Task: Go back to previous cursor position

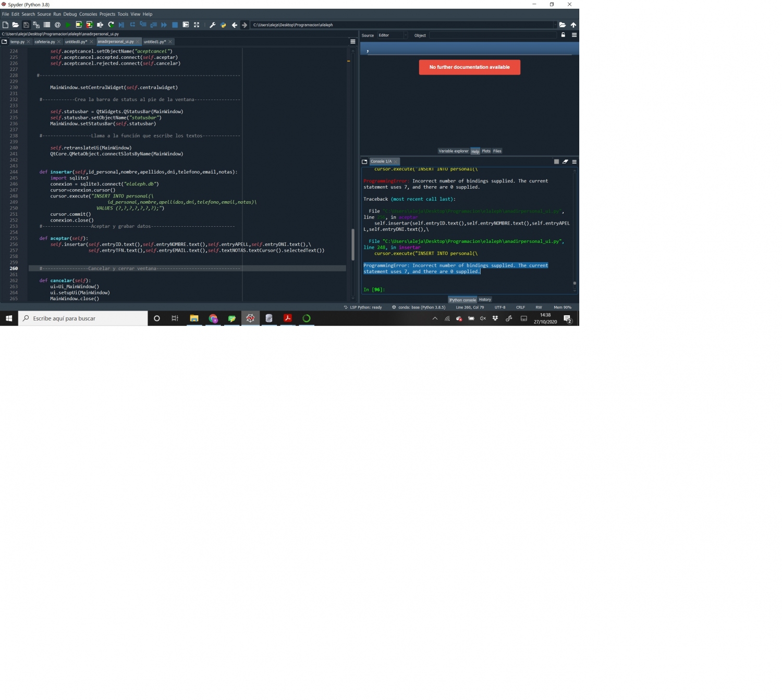Action: pyautogui.click(x=235, y=24)
